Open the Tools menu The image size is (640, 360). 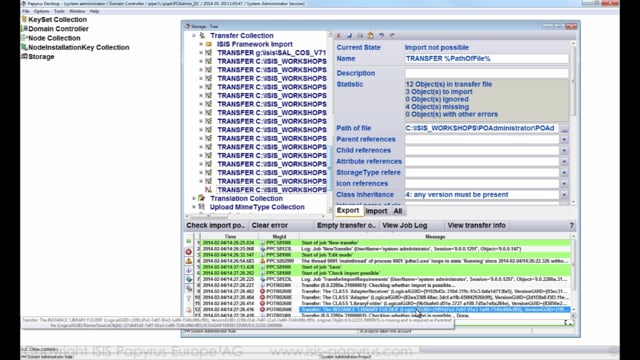[x=59, y=11]
